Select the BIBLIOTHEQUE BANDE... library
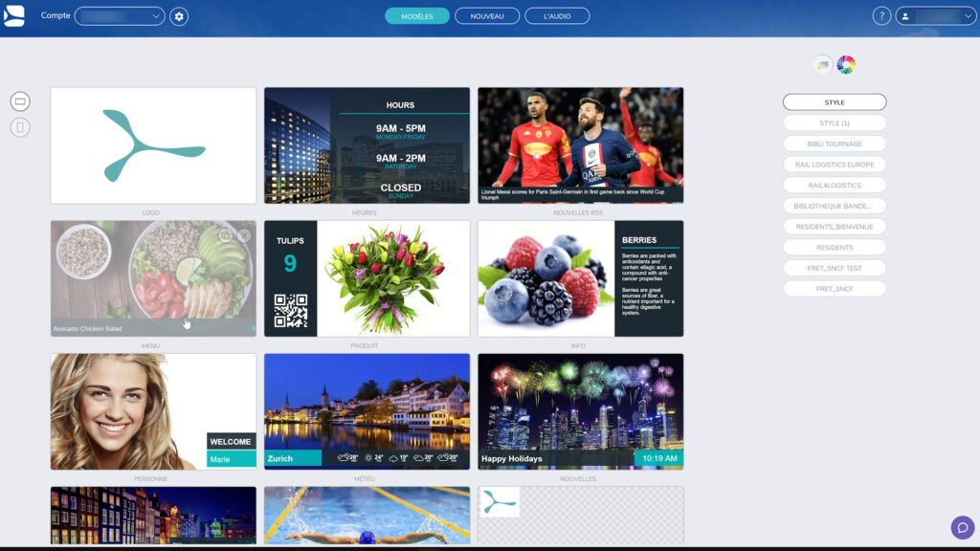This screenshot has width=980, height=551. pos(835,206)
